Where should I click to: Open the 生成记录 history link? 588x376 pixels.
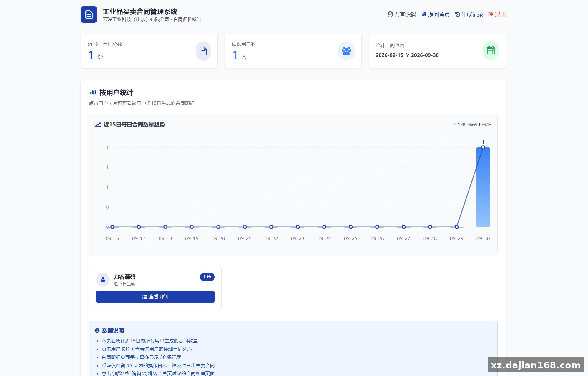pyautogui.click(x=469, y=14)
